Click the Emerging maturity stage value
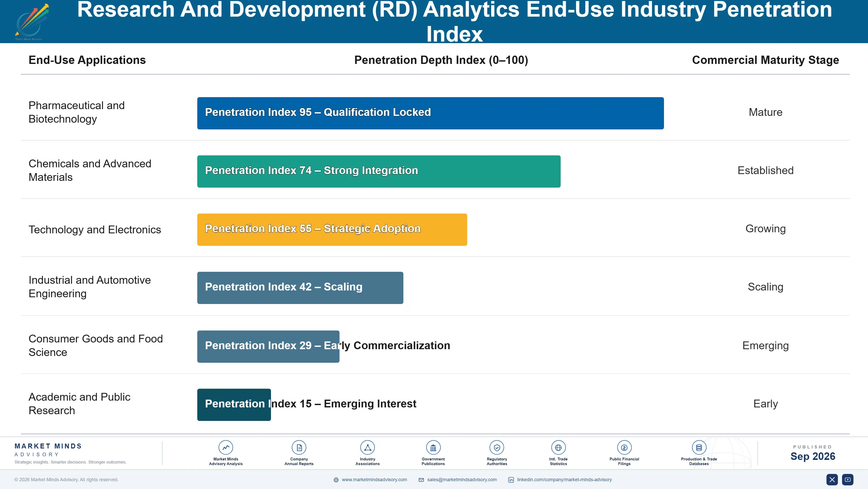 (765, 346)
